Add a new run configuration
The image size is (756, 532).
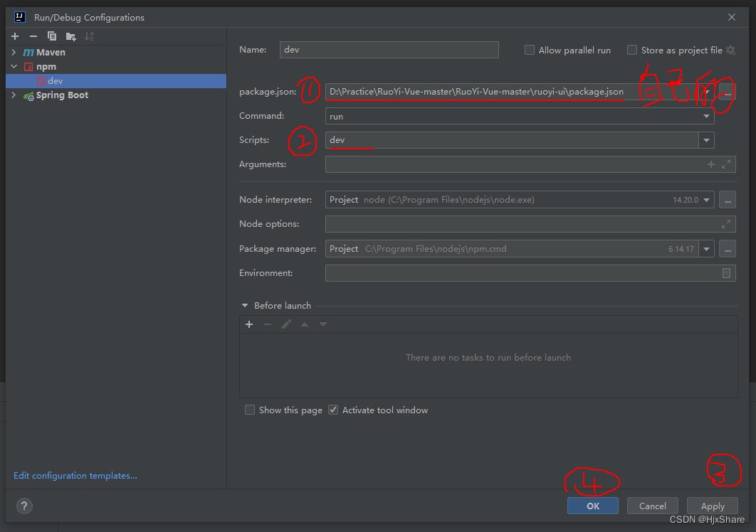pyautogui.click(x=14, y=36)
